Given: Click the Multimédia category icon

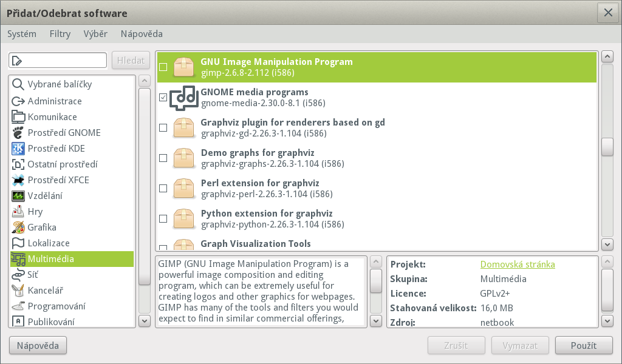Looking at the screenshot, I should 18,259.
